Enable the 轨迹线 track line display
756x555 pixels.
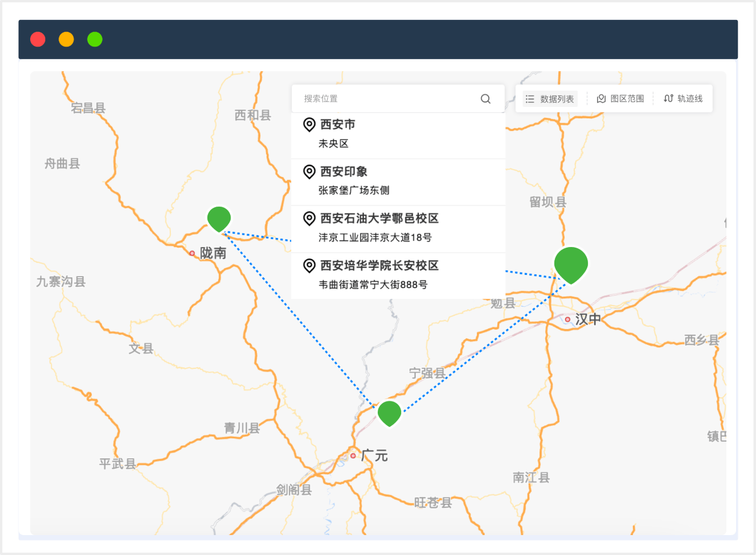coord(684,98)
